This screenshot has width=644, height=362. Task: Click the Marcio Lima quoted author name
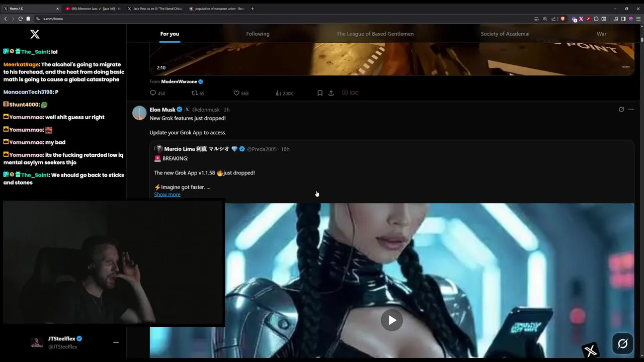pyautogui.click(x=197, y=149)
